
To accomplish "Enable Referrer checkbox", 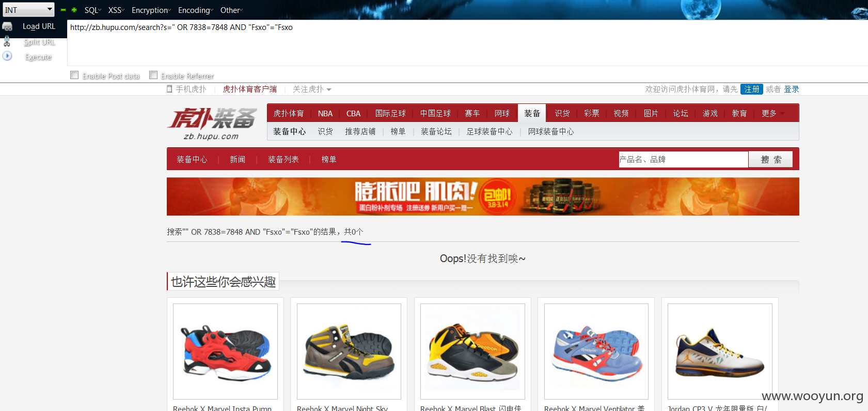I will coord(153,75).
